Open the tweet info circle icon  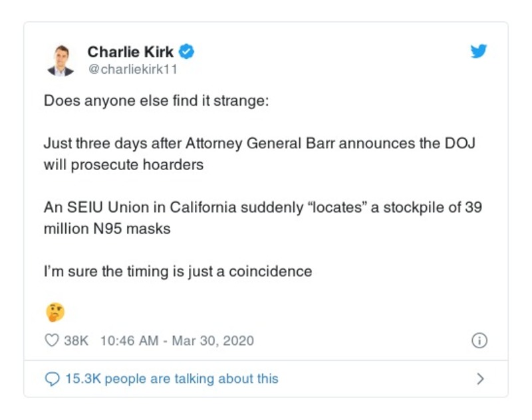[x=479, y=340]
